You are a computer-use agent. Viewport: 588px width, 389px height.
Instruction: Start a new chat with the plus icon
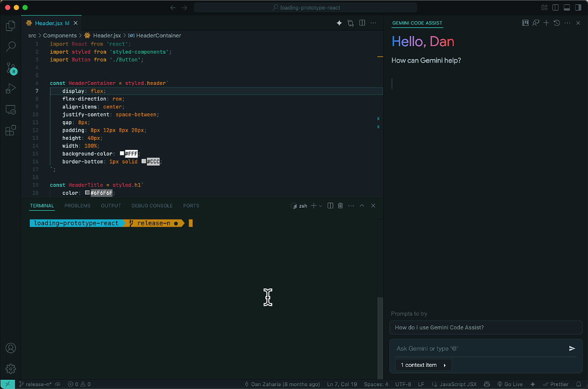pos(546,23)
